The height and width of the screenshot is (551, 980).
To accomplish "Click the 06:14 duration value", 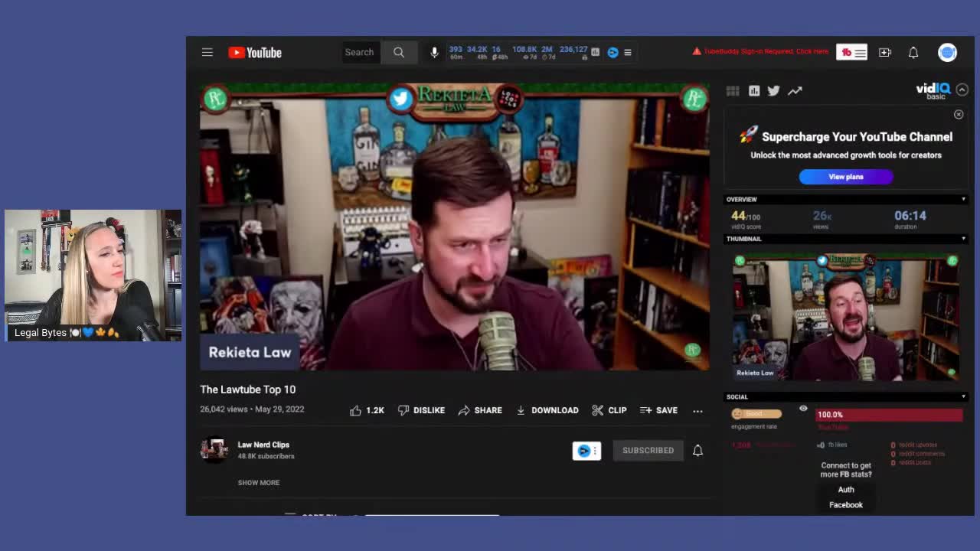I will (910, 216).
